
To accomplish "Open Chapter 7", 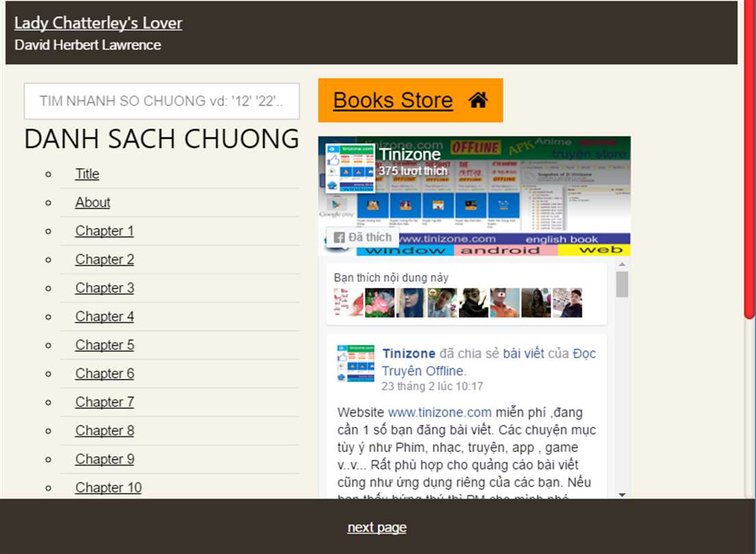I will pos(105,401).
